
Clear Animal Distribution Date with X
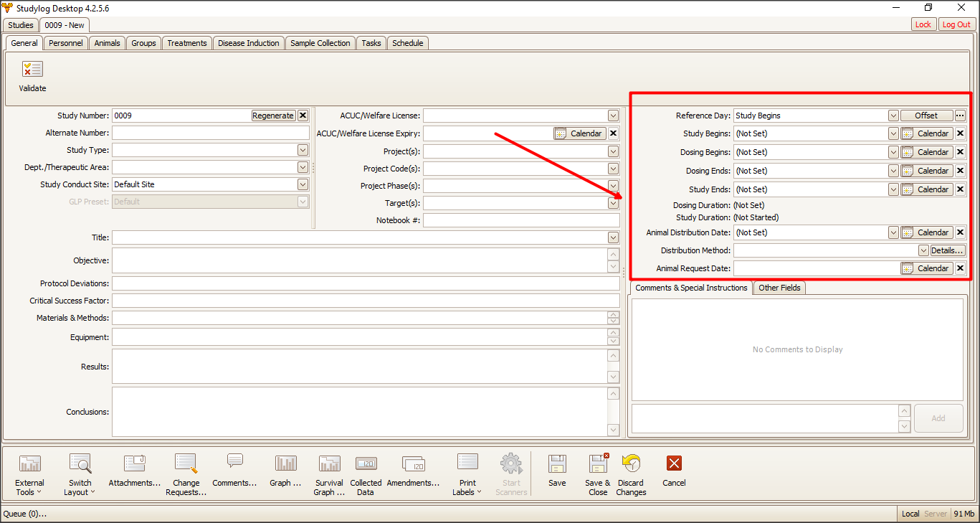(961, 232)
